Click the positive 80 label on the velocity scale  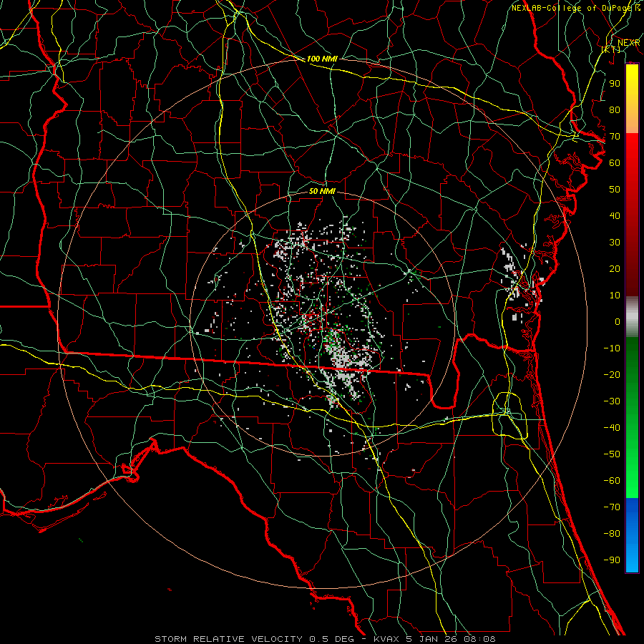[x=615, y=109]
